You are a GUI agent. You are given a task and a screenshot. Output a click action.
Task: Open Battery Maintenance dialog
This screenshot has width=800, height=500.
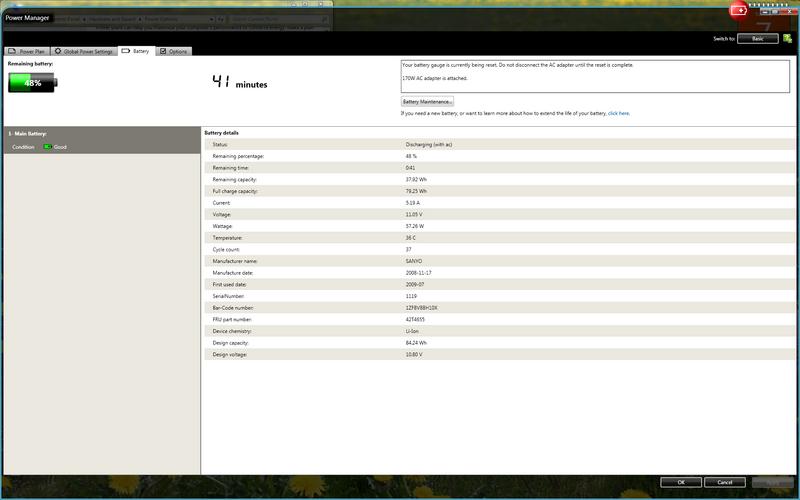(427, 101)
